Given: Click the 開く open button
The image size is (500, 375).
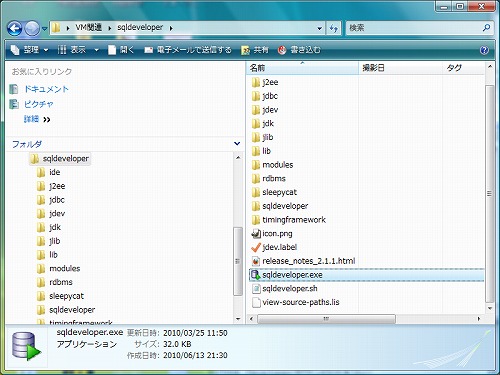Looking at the screenshot, I should click(122, 50).
